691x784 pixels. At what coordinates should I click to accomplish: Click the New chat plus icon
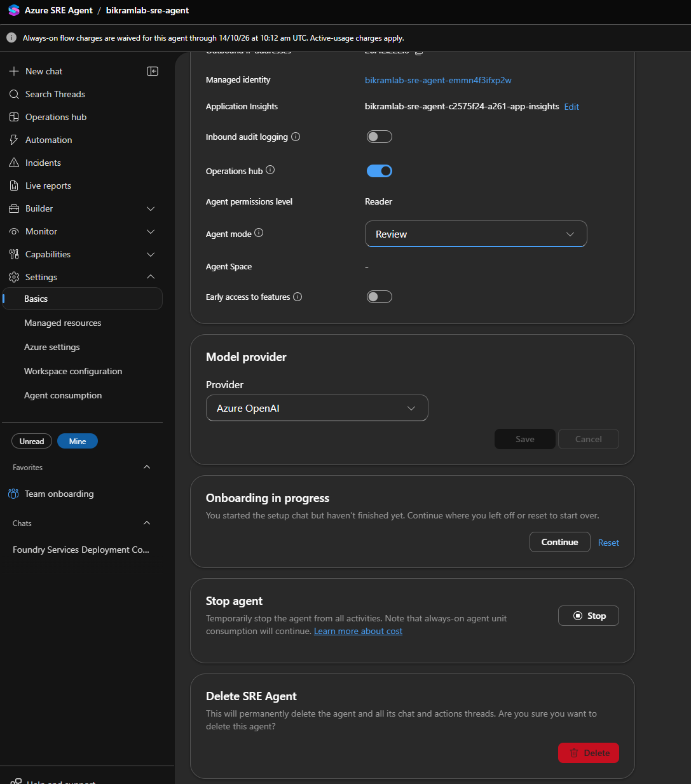click(x=14, y=71)
